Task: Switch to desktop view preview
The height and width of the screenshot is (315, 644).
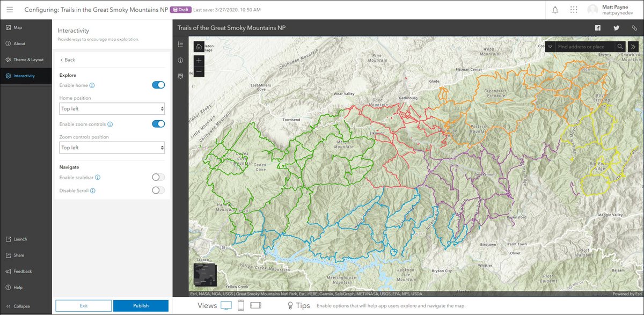Action: pos(226,305)
